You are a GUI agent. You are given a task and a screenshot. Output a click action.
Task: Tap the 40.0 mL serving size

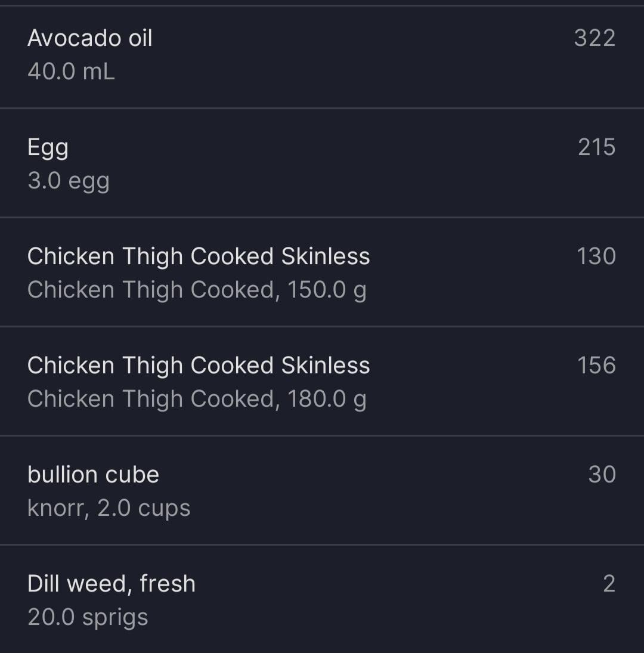click(71, 72)
